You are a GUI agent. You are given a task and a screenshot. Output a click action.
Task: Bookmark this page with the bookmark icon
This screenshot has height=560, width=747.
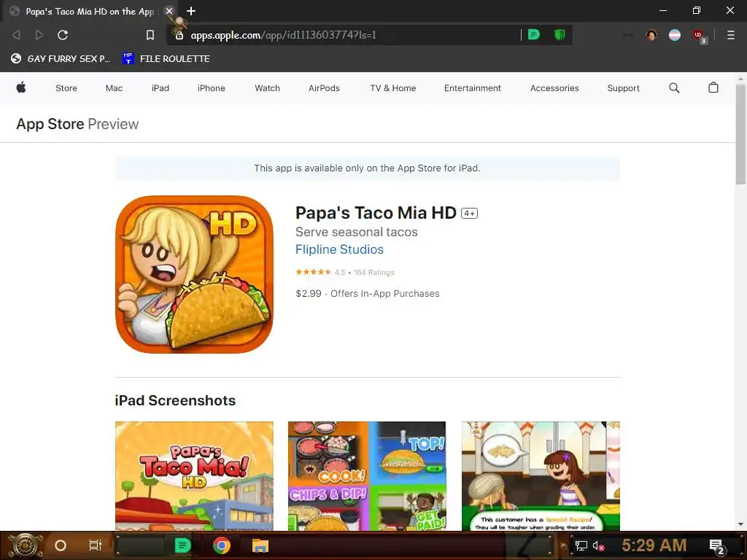[x=150, y=35]
